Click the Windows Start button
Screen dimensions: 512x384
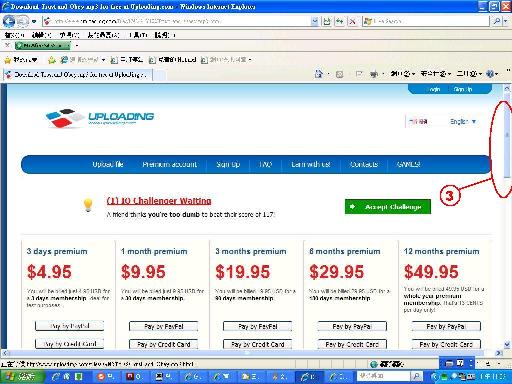tap(21, 377)
